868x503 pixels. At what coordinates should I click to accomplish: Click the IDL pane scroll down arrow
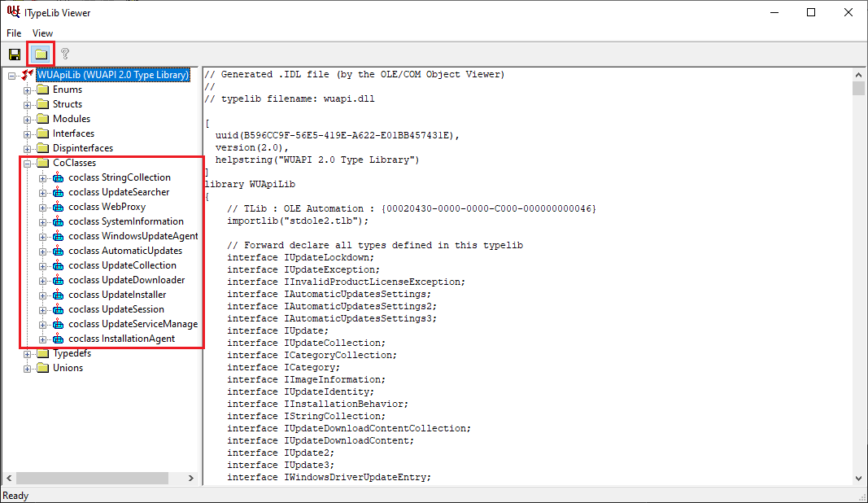click(858, 478)
